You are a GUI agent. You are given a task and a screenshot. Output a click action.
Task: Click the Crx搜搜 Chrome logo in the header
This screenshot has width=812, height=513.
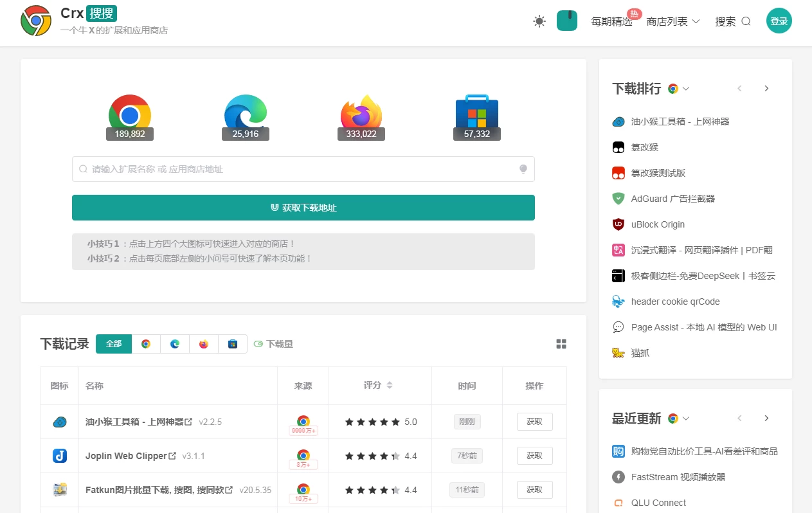[x=36, y=21]
